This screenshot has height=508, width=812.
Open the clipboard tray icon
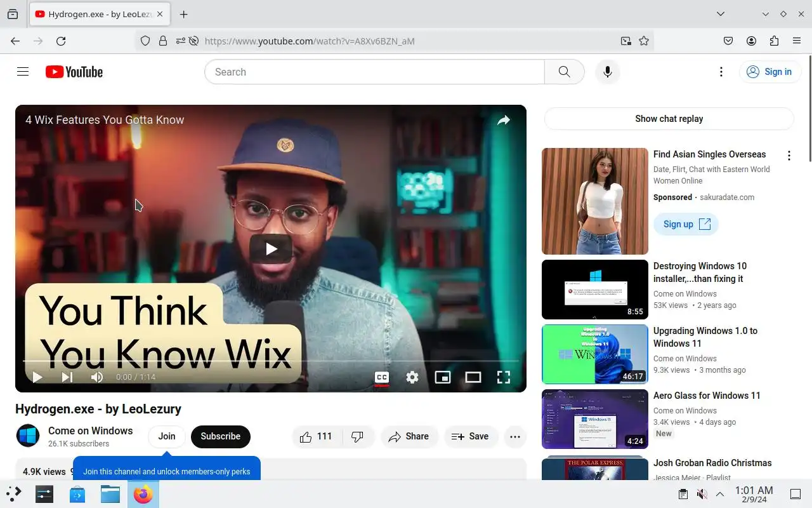(x=683, y=494)
